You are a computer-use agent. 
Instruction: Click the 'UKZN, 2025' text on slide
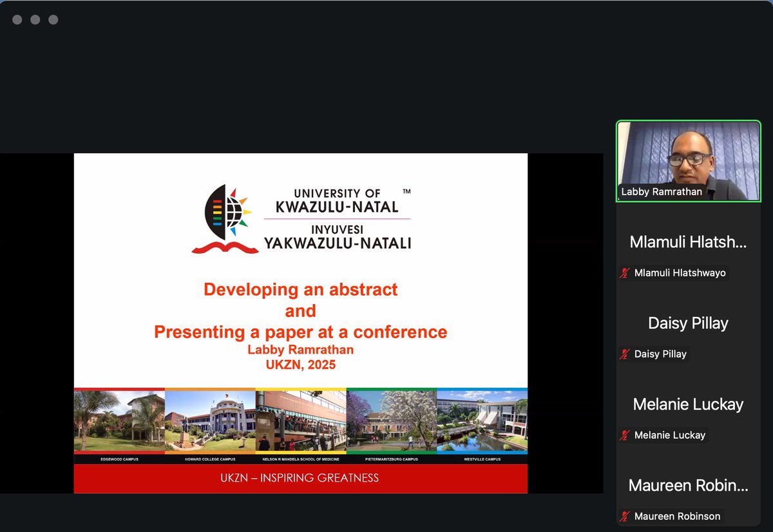click(x=301, y=365)
